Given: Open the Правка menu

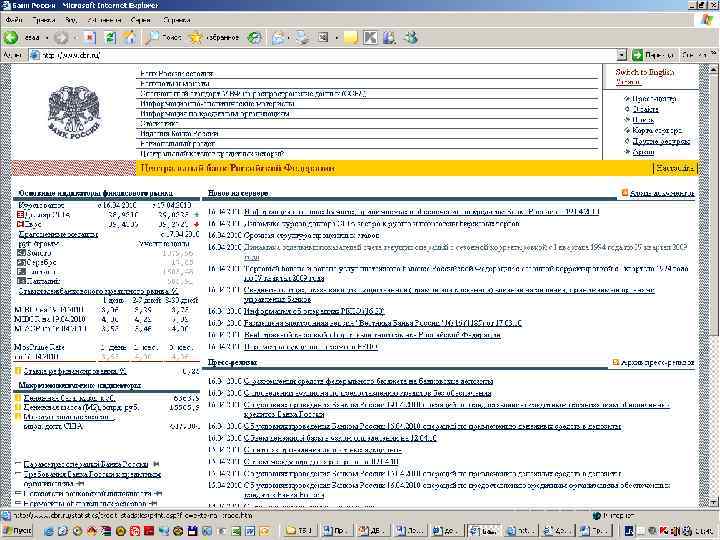Looking at the screenshot, I should coord(44,20).
